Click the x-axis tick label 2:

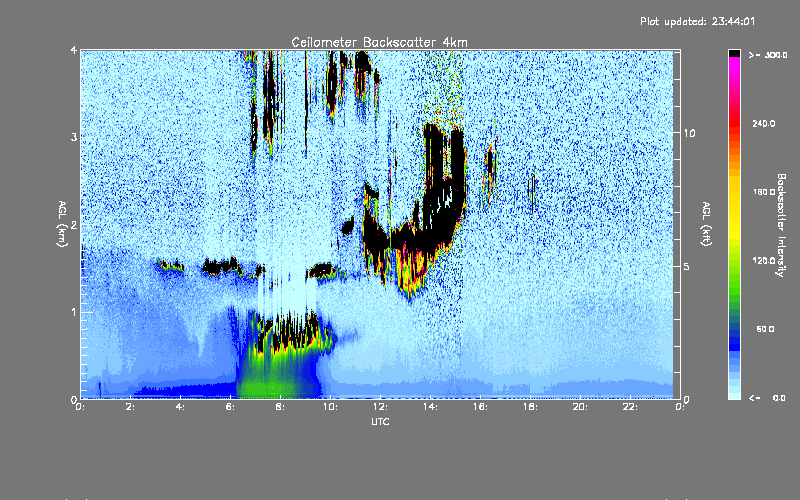[x=130, y=407]
